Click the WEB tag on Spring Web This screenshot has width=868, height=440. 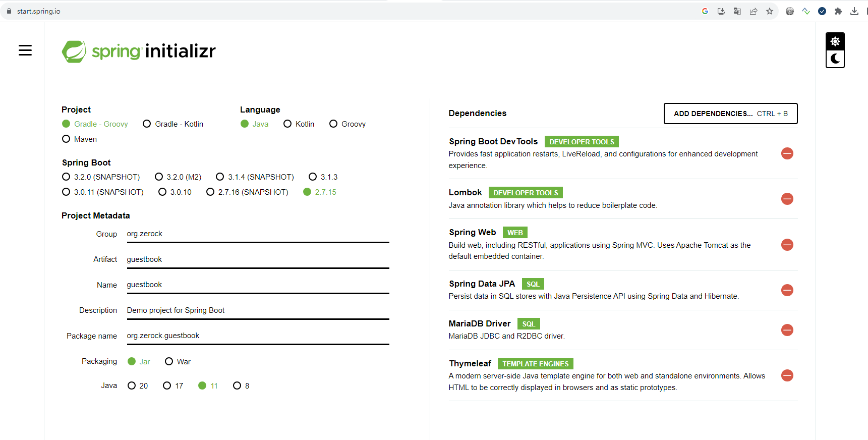[515, 233]
